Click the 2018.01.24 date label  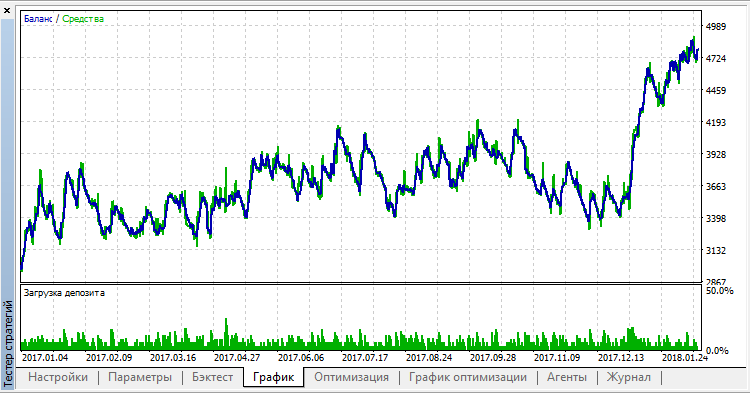tap(685, 357)
